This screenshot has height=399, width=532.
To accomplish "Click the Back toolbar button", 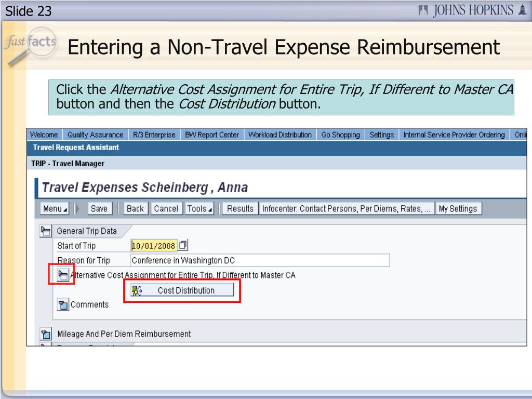I will click(136, 209).
